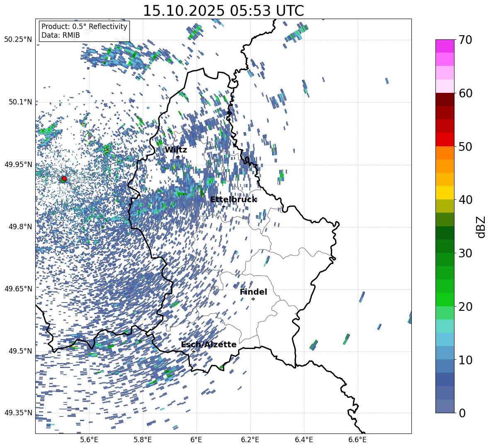491x448 pixels.
Task: Click the 49.95°N latitude label
Action: [18, 164]
